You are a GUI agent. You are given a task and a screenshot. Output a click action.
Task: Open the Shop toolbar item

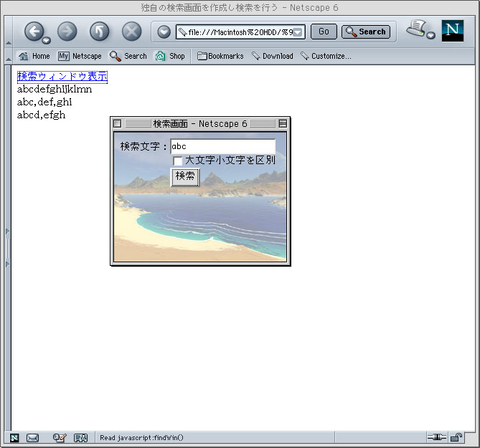[170, 56]
